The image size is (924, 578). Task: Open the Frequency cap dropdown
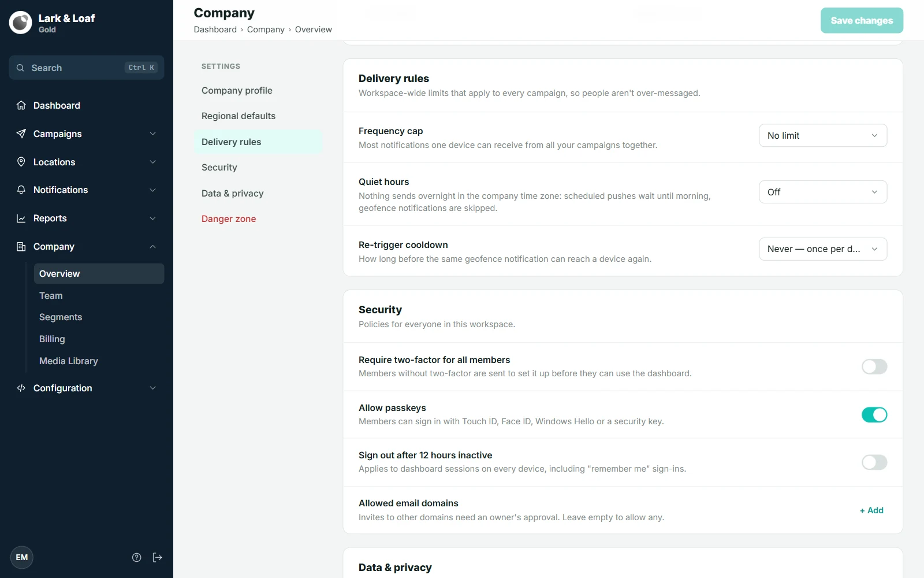click(x=823, y=135)
